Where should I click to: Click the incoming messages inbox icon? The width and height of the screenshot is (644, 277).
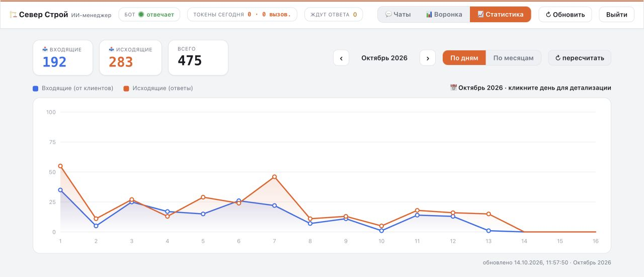[45, 49]
